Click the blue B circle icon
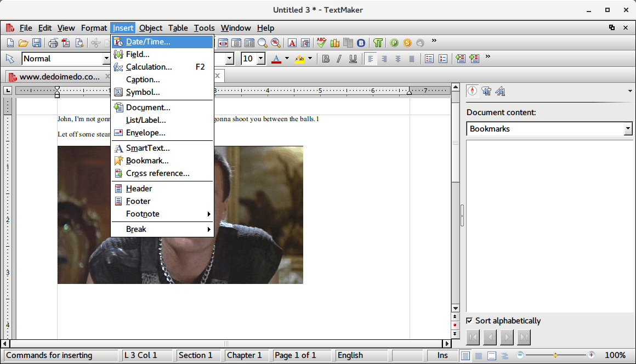Screen dimensions: 636x364 (361, 43)
